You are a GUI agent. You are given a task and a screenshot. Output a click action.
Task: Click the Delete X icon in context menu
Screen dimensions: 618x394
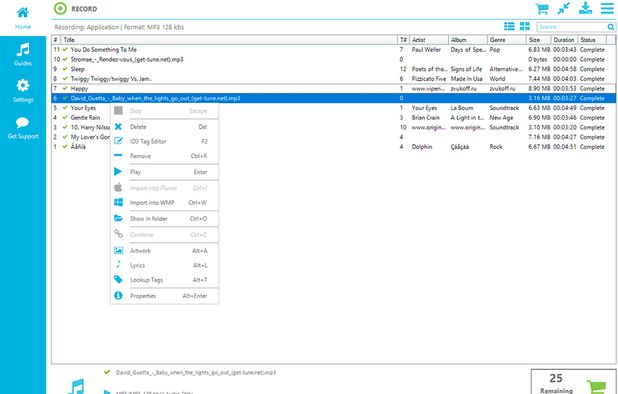(x=118, y=127)
